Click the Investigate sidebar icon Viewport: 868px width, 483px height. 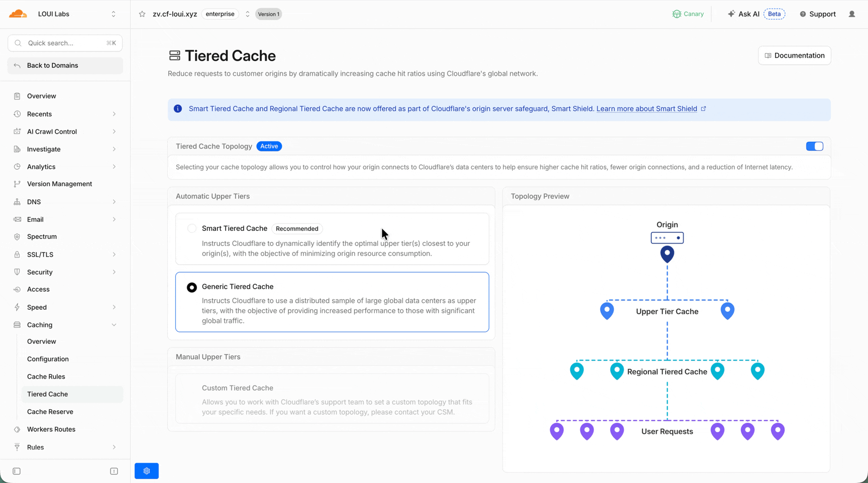[x=17, y=149]
